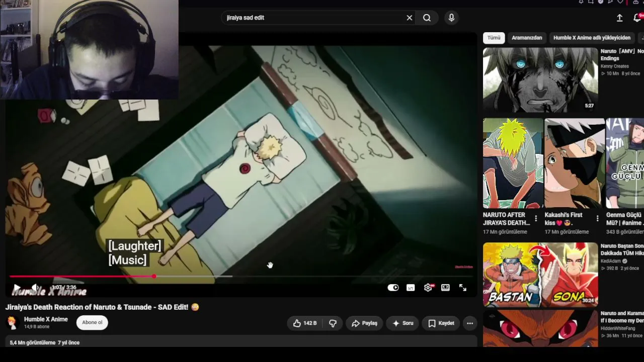The width and height of the screenshot is (644, 362).
Task: Select the Tümü filter chip
Action: click(x=494, y=38)
